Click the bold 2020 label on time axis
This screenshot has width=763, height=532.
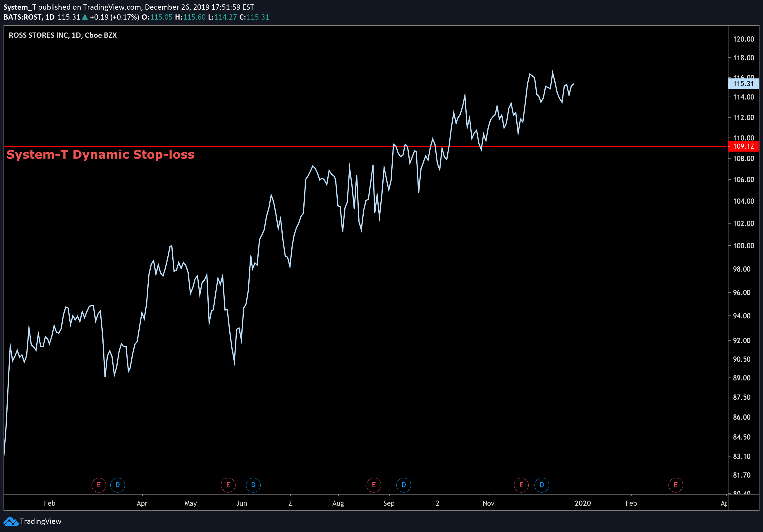[x=583, y=503]
